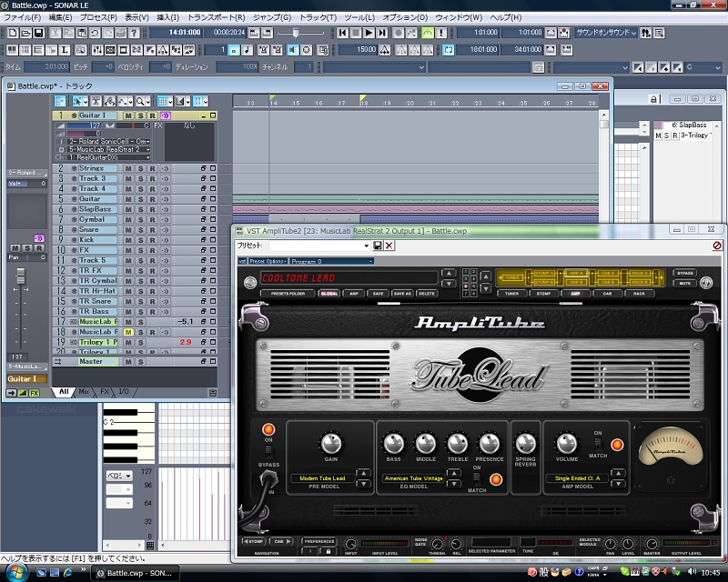Open the Program 0 dropdown

(x=332, y=261)
